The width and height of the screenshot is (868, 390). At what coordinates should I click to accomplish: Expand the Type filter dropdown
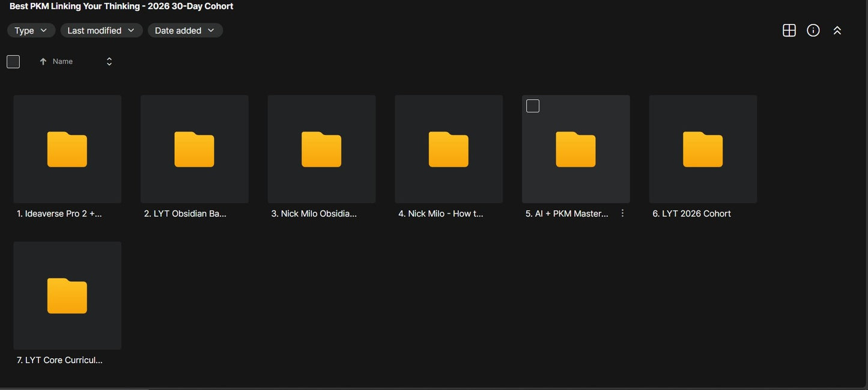31,31
